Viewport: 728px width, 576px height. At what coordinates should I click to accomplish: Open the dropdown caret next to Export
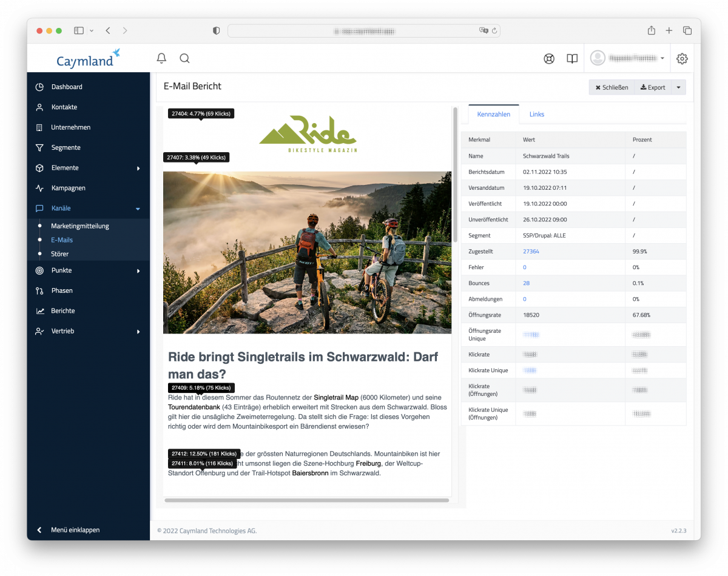(678, 87)
